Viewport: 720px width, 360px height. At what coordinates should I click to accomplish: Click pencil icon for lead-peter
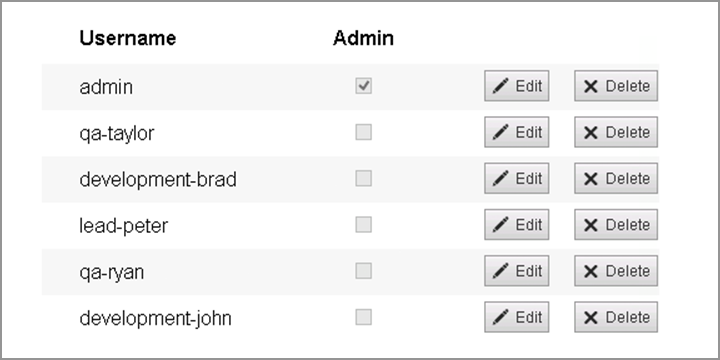point(501,225)
